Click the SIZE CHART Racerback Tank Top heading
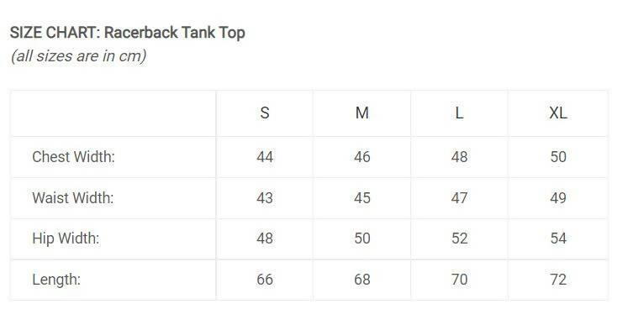The height and width of the screenshot is (330, 644). [x=128, y=33]
